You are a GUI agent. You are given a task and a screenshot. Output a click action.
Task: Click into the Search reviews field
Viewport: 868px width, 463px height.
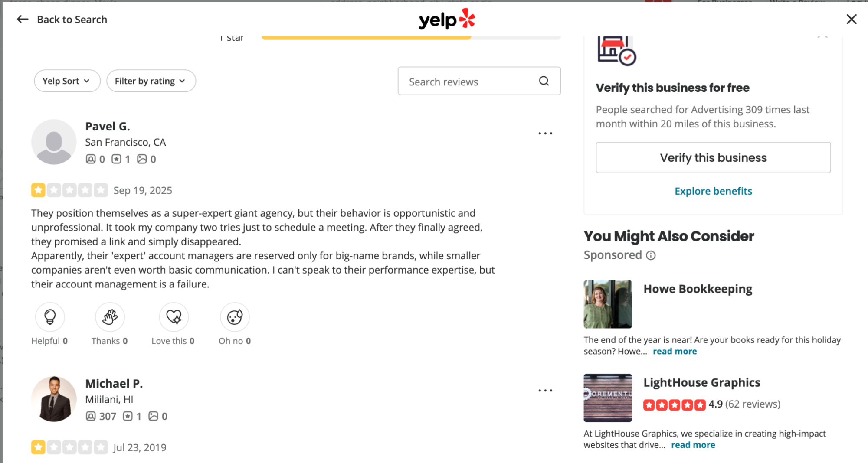[x=468, y=82]
